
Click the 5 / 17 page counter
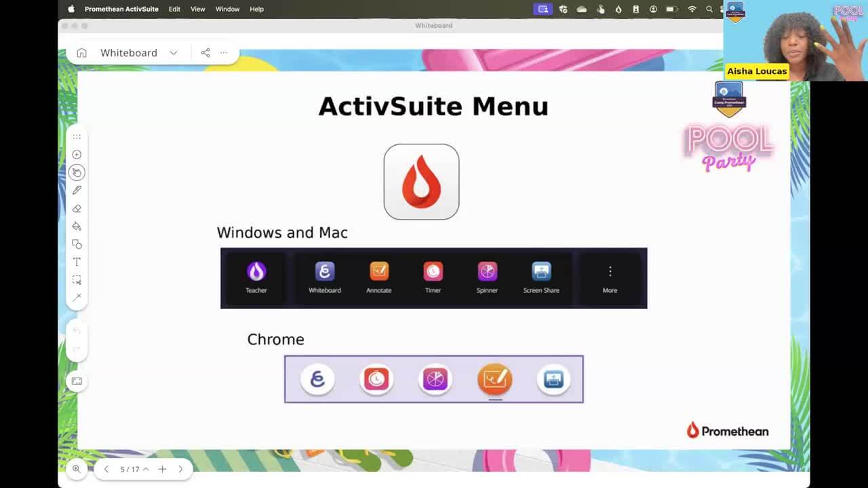(x=130, y=469)
